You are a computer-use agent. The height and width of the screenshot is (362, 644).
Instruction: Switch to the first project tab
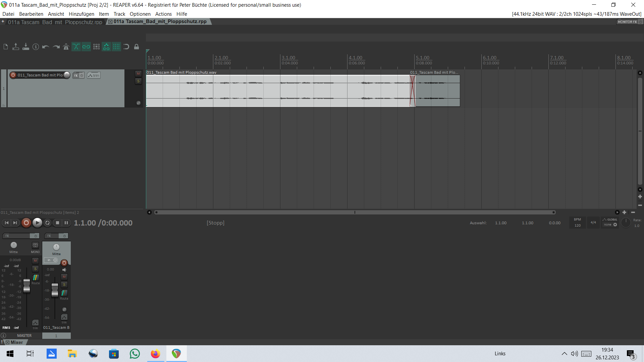coord(55,22)
